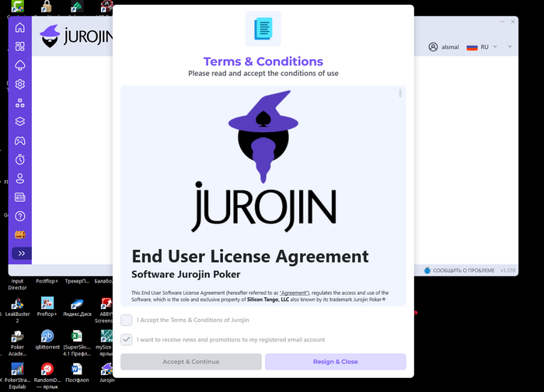Select Постфлоп Word document icon
This screenshot has height=392, width=544.
(77, 373)
